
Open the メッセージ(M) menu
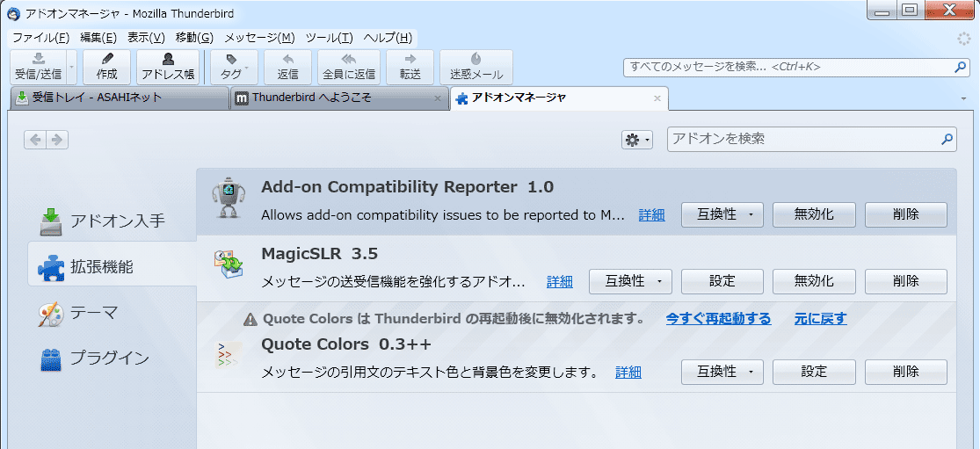point(259,38)
